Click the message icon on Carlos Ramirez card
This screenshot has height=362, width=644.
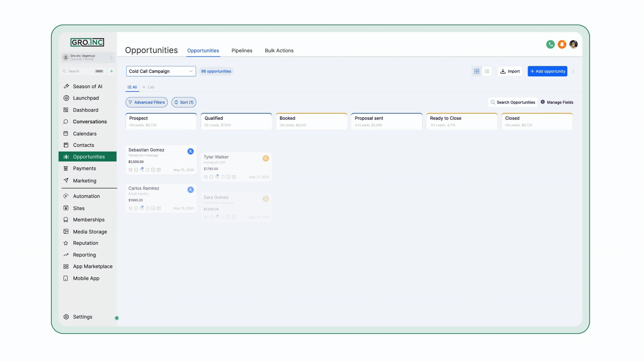pos(136,208)
